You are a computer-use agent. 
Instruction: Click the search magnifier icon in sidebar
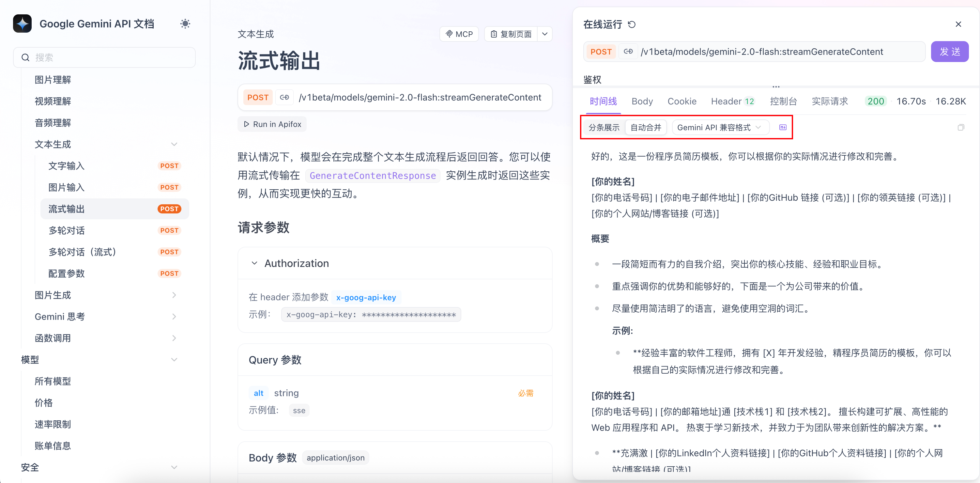(25, 57)
